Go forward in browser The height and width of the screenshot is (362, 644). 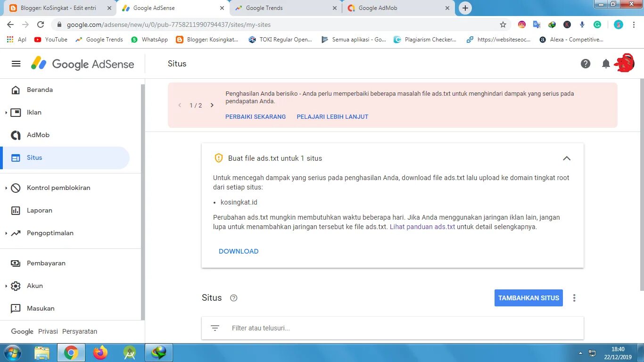pyautogui.click(x=25, y=25)
